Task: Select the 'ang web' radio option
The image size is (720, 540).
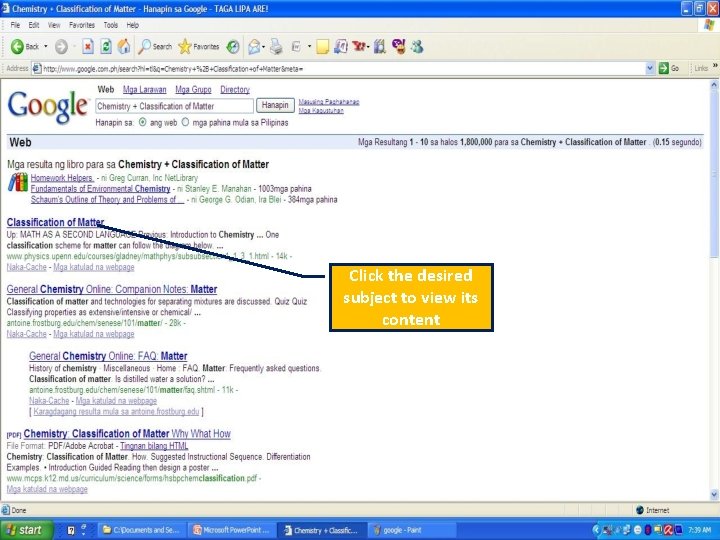Action: click(143, 123)
